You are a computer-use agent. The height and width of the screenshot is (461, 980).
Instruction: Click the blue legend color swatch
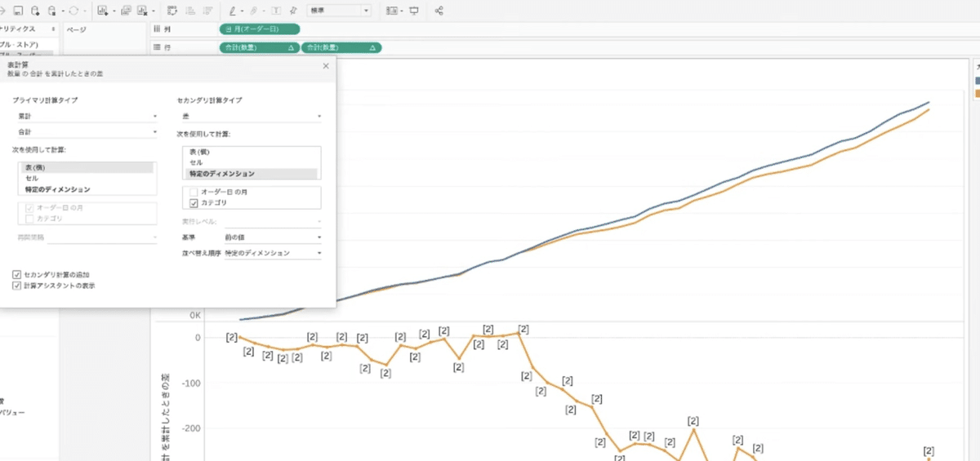(x=978, y=80)
